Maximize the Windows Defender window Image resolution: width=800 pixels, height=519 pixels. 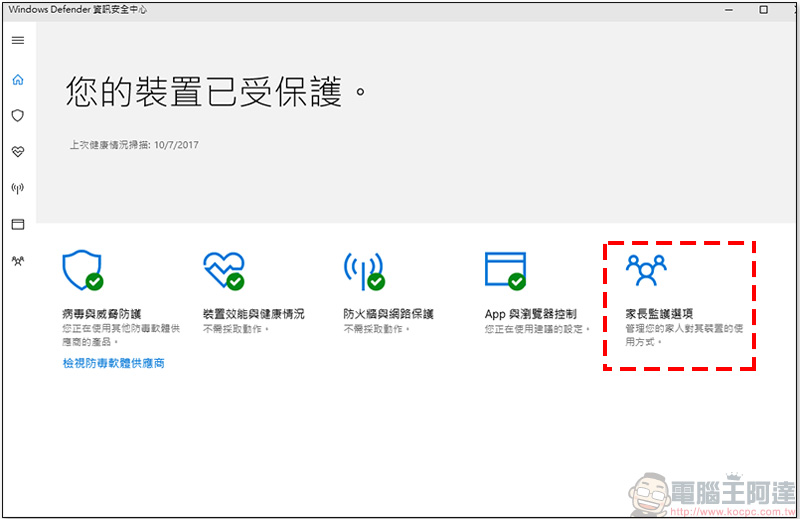tap(763, 10)
